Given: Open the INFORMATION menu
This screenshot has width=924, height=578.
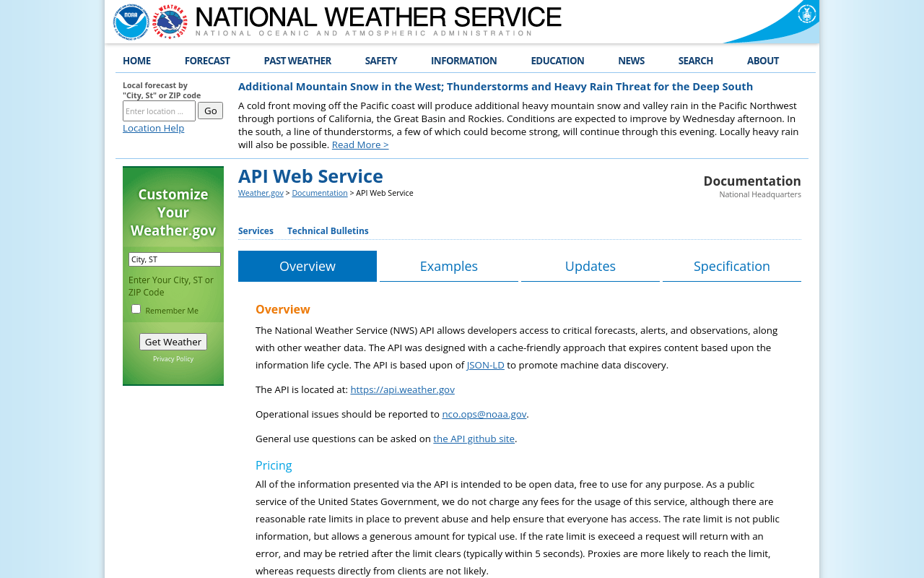Looking at the screenshot, I should [464, 61].
